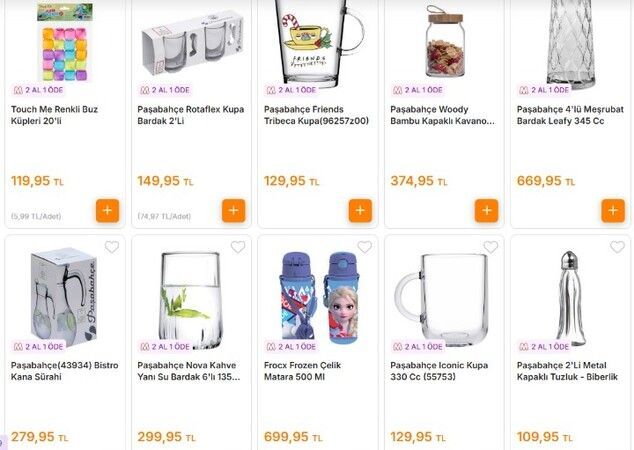The width and height of the screenshot is (634, 450).
Task: Add Friends Tribeca Kupa to cart
Action: (360, 211)
